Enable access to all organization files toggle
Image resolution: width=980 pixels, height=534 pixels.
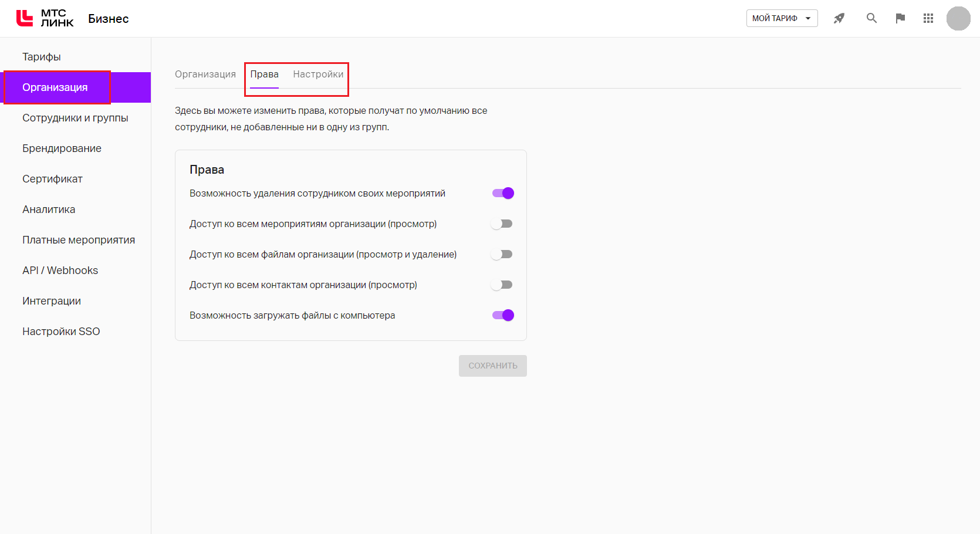(502, 254)
